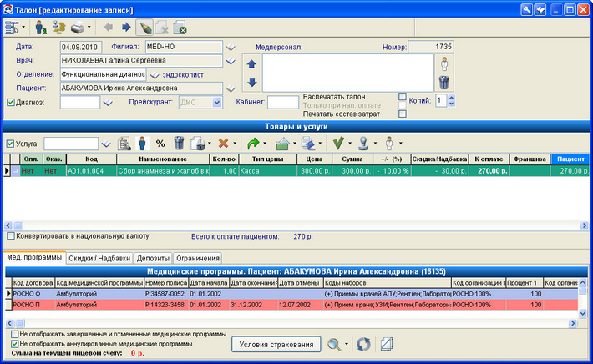Screen dimensions: 593x364
Task: Toggle the pencil edit mode icon
Action: click(x=144, y=28)
